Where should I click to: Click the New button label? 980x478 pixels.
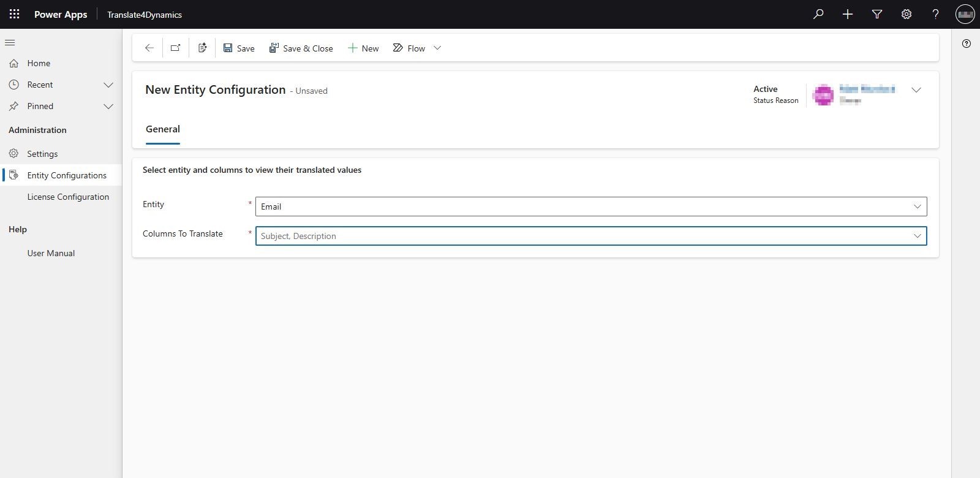[x=370, y=48]
